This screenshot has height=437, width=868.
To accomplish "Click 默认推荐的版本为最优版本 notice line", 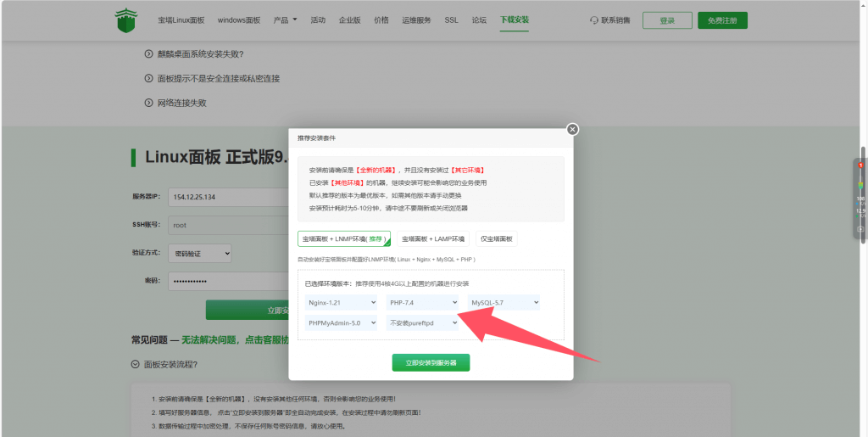I will [386, 195].
